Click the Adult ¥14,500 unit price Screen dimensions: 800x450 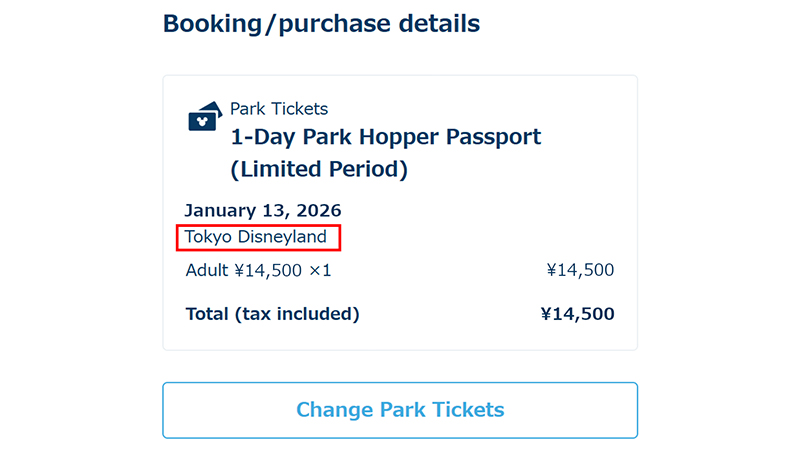268,270
